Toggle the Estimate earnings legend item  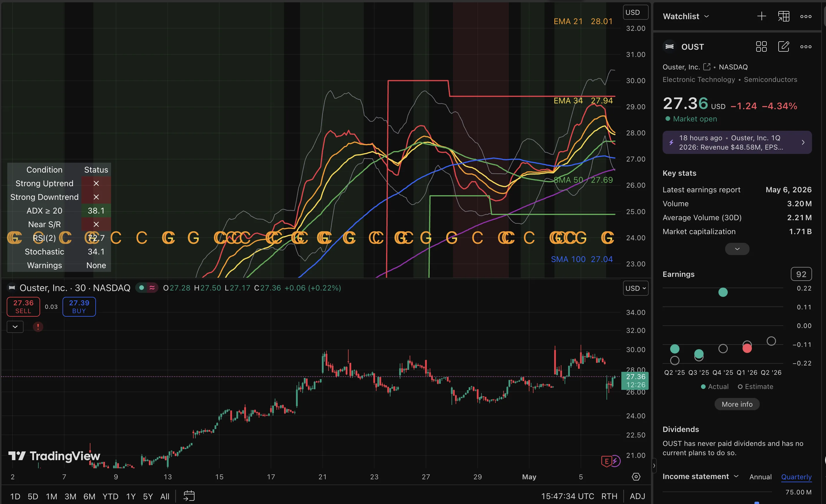(x=755, y=386)
